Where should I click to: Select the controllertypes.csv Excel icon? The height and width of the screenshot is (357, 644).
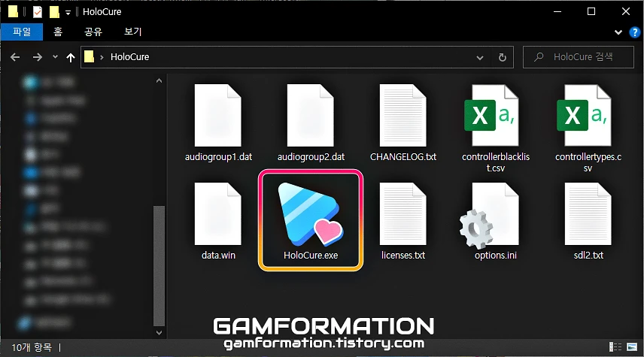584,115
